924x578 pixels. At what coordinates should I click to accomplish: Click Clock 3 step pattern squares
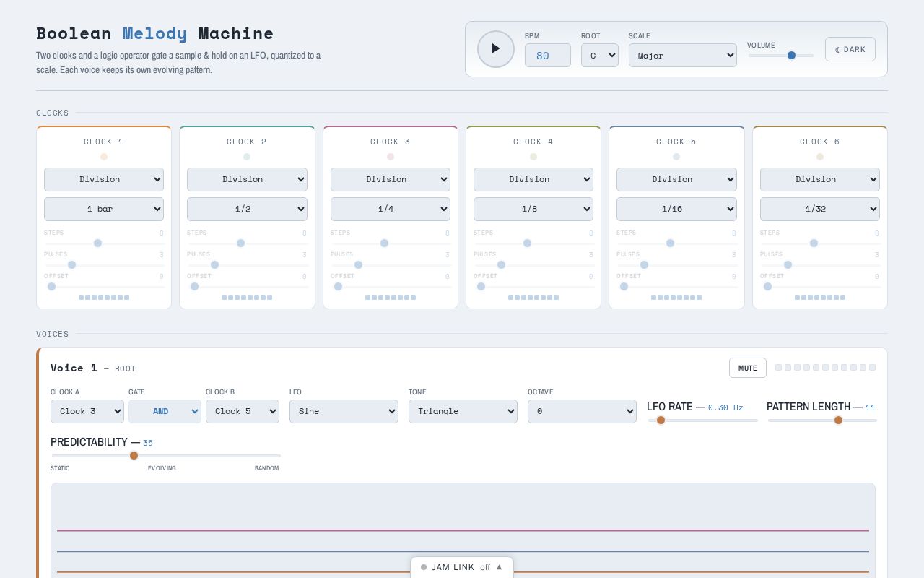pos(391,298)
